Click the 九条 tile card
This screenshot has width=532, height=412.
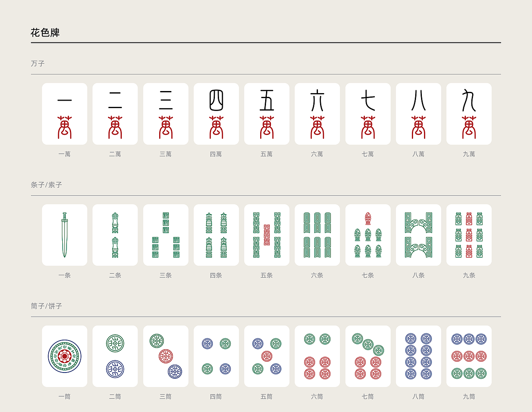pyautogui.click(x=469, y=235)
